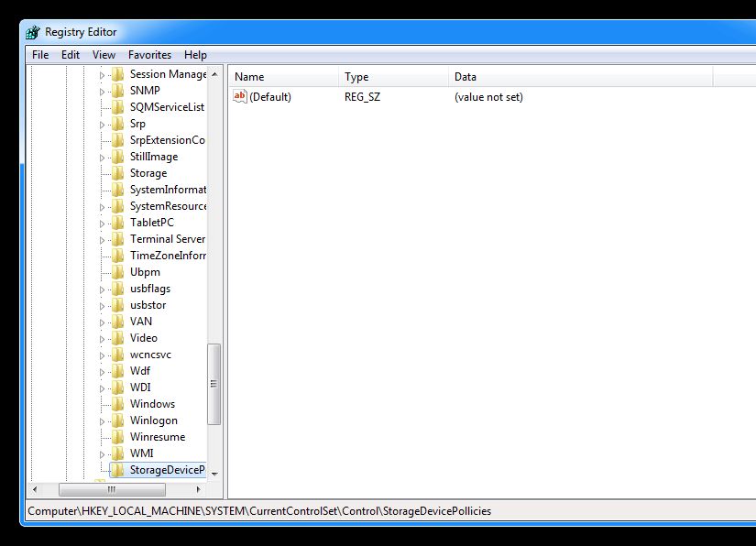Expand the StillImage key
756x546 pixels.
pos(102,158)
